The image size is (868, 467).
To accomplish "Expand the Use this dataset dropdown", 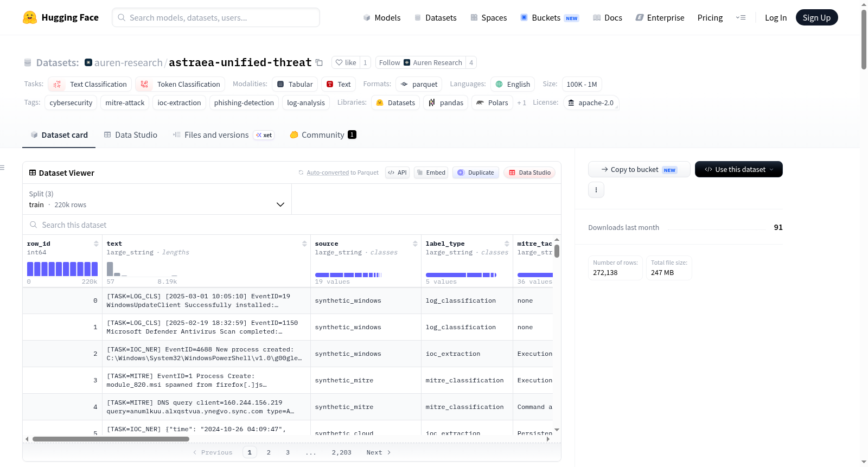I will click(x=739, y=169).
